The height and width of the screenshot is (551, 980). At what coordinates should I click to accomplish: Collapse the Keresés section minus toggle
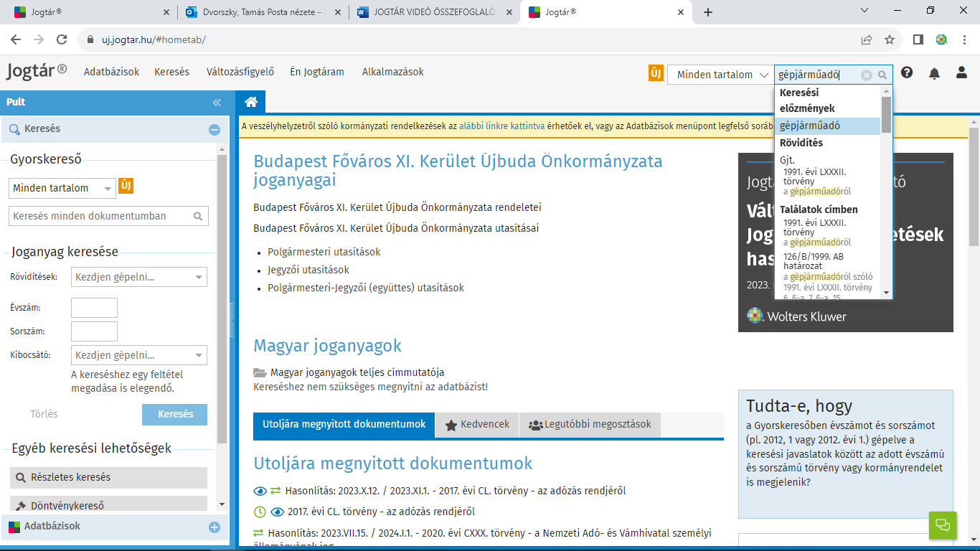click(x=214, y=130)
